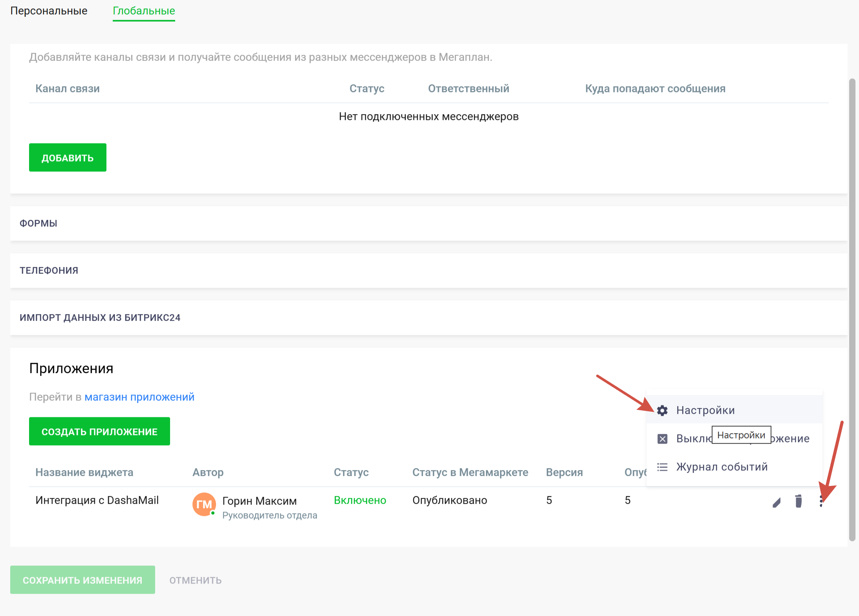Image resolution: width=859 pixels, height=616 pixels.
Task: Choose Настройки in the context menu
Action: [705, 411]
